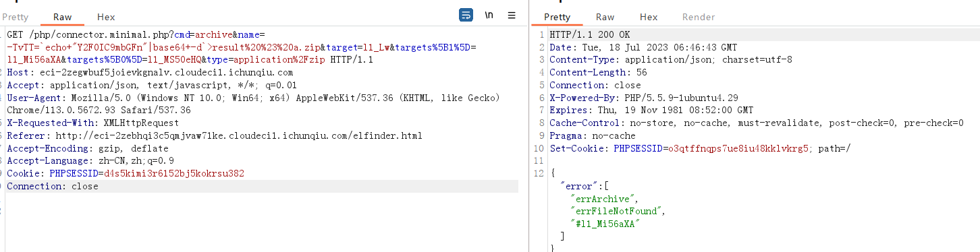Click the Pragma: no-cache response header
The height and width of the screenshot is (252, 980).
pos(593,135)
